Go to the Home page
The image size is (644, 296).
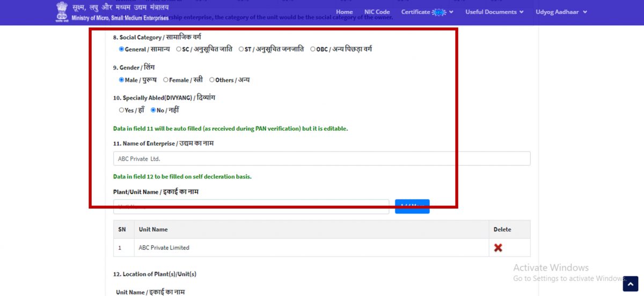344,12
